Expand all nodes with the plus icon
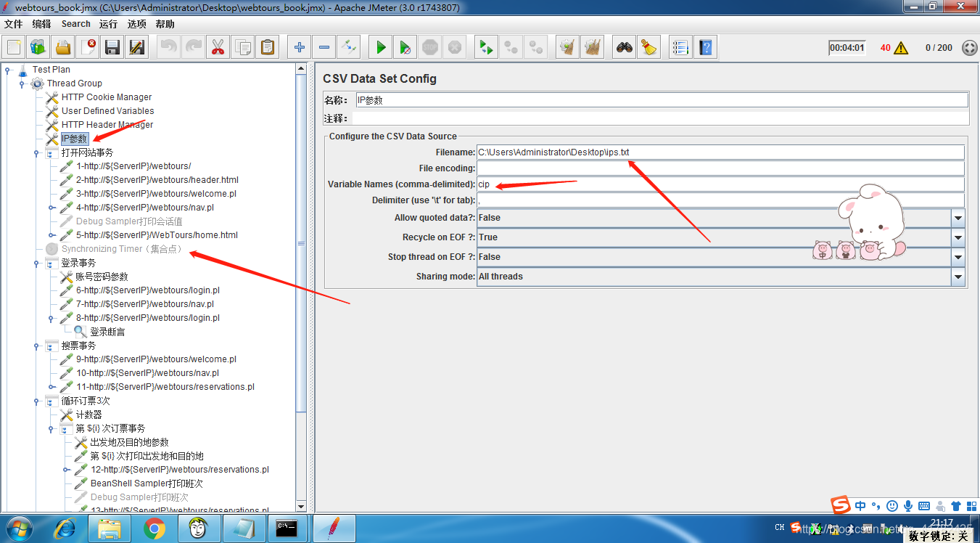980x543 pixels. (x=299, y=48)
